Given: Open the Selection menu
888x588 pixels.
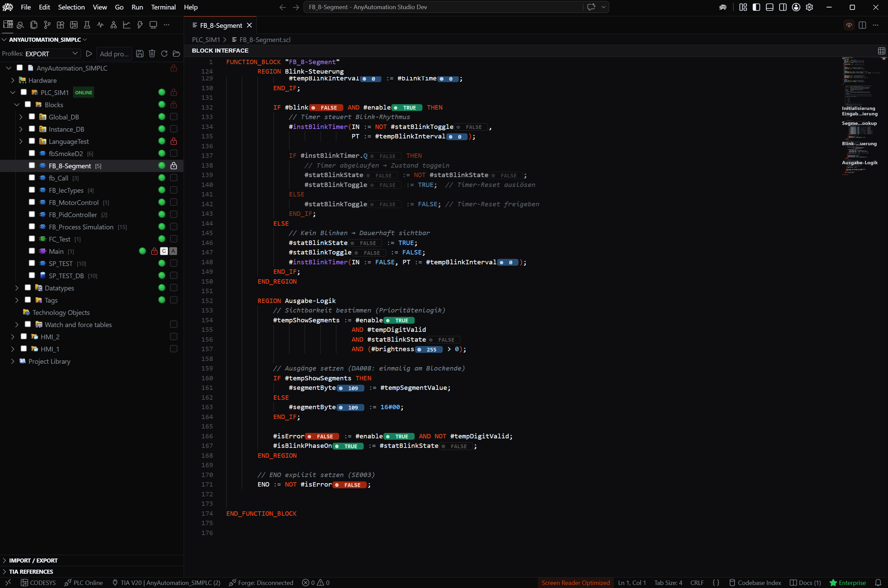Looking at the screenshot, I should pos(71,7).
